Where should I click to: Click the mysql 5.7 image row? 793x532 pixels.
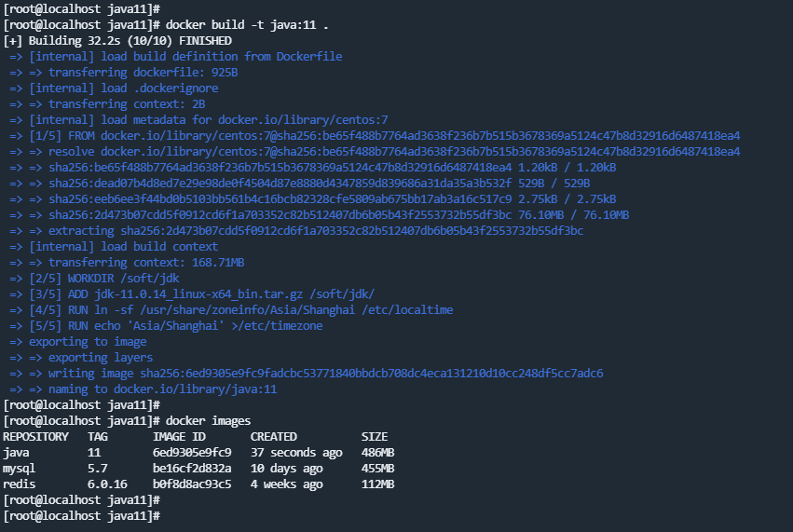pyautogui.click(x=198, y=469)
